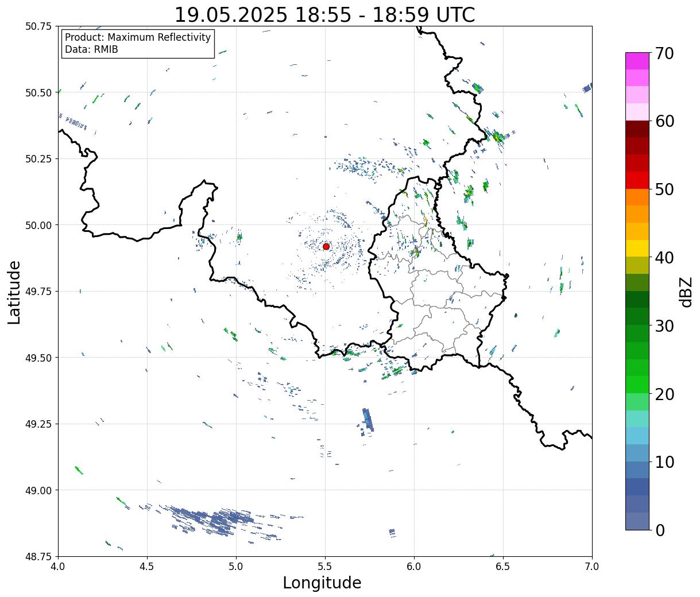Click the plot title with date and time
Screen dimensions: 700x597
click(x=324, y=14)
